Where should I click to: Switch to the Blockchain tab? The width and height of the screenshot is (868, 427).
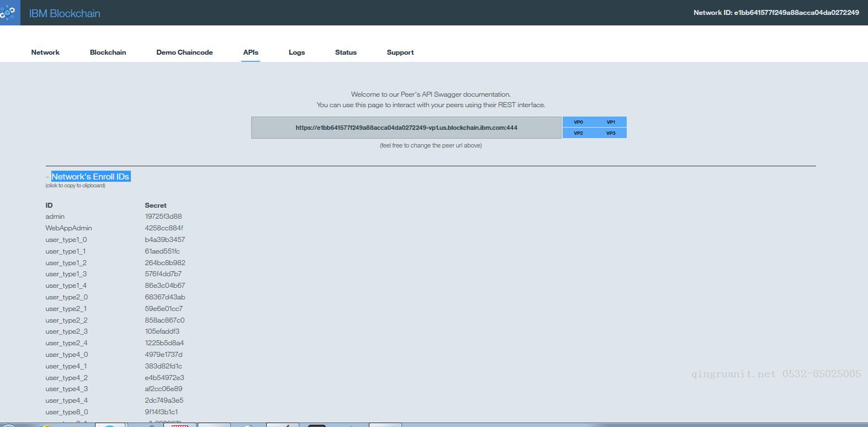(x=108, y=52)
